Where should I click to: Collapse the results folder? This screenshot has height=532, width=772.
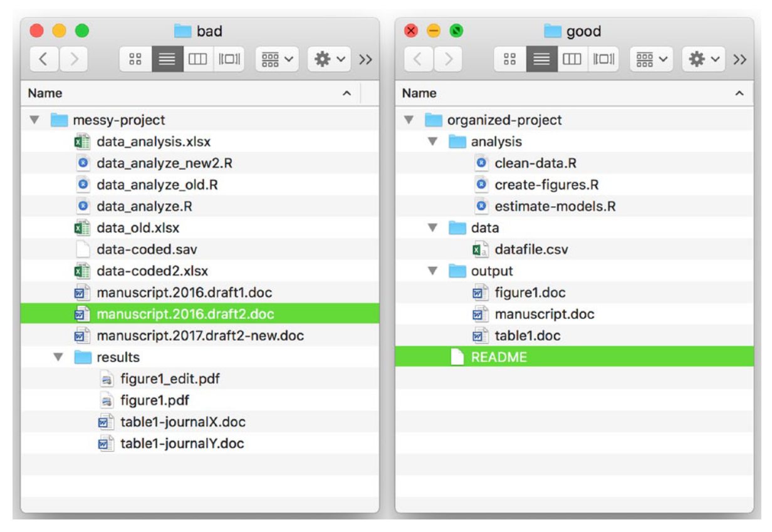(59, 357)
